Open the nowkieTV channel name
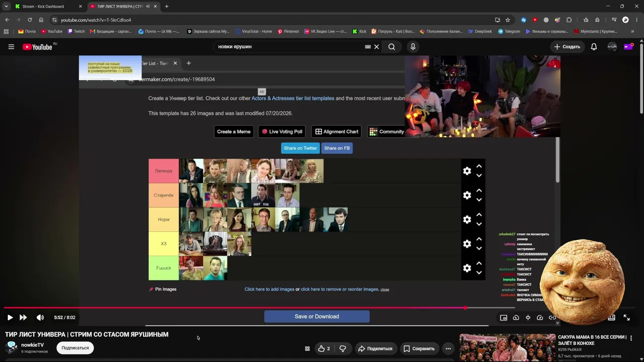The width and height of the screenshot is (644, 362). (x=32, y=345)
